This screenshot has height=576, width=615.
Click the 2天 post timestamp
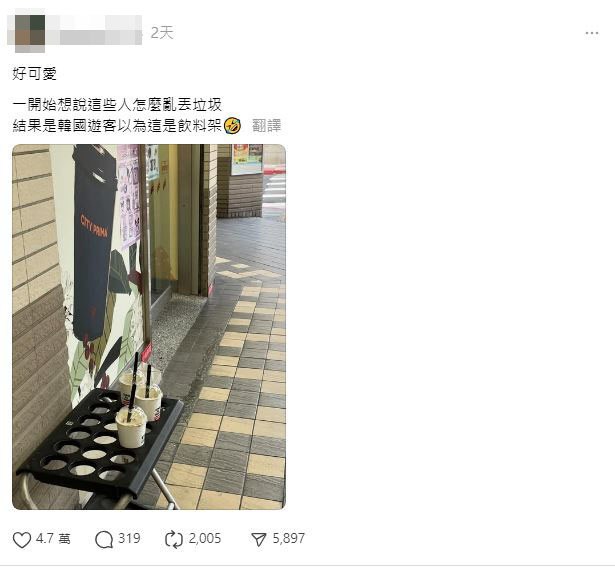coord(162,33)
